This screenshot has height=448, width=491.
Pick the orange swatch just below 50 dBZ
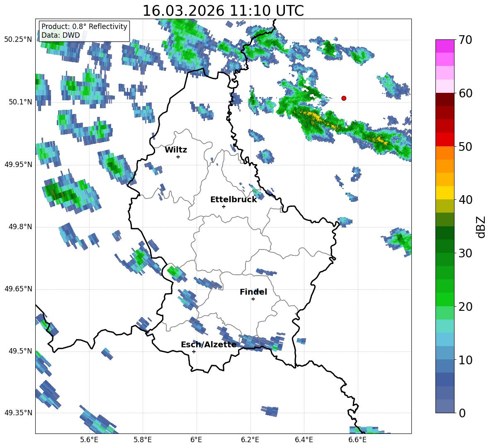click(445, 153)
